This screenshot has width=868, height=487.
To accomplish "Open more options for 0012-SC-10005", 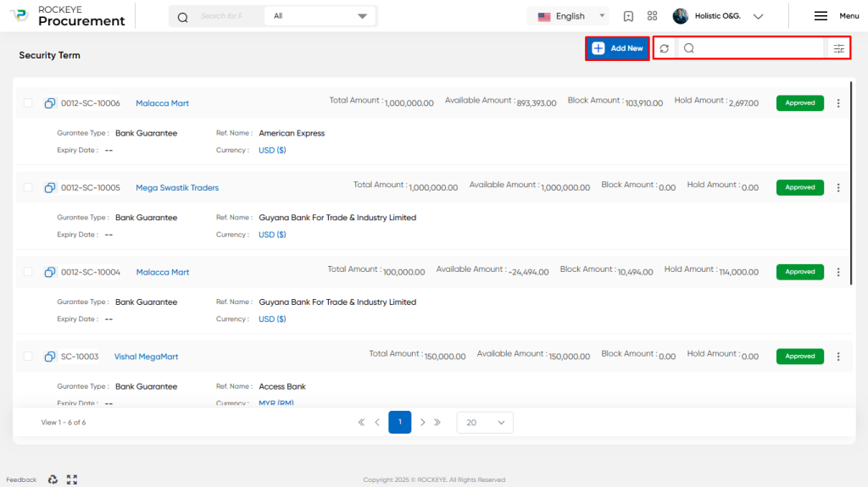I will [838, 188].
